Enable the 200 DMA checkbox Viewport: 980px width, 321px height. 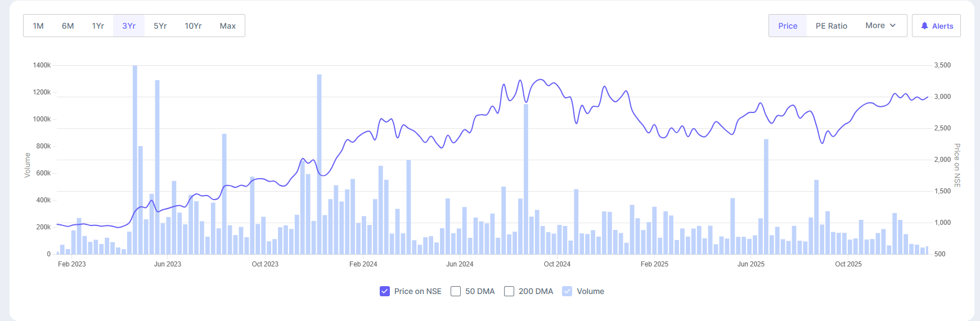point(509,291)
